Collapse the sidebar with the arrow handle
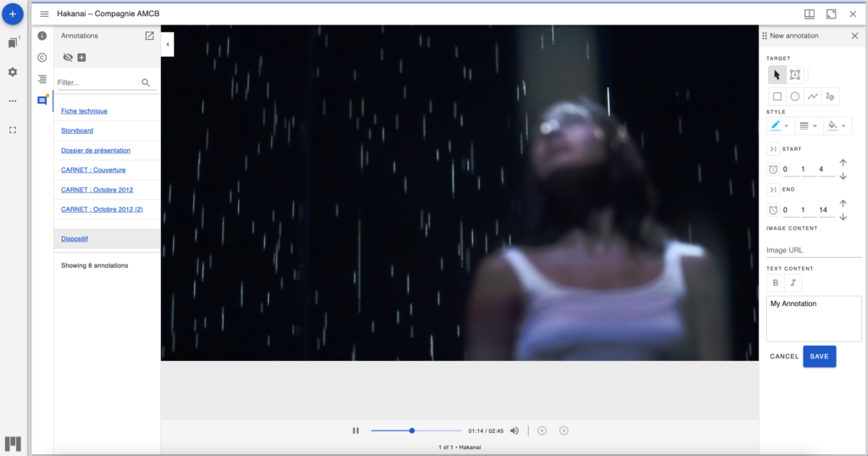Image resolution: width=868 pixels, height=456 pixels. pos(168,44)
